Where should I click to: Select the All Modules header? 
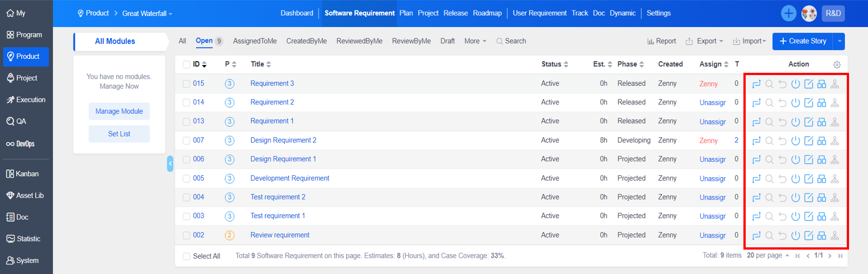(115, 41)
